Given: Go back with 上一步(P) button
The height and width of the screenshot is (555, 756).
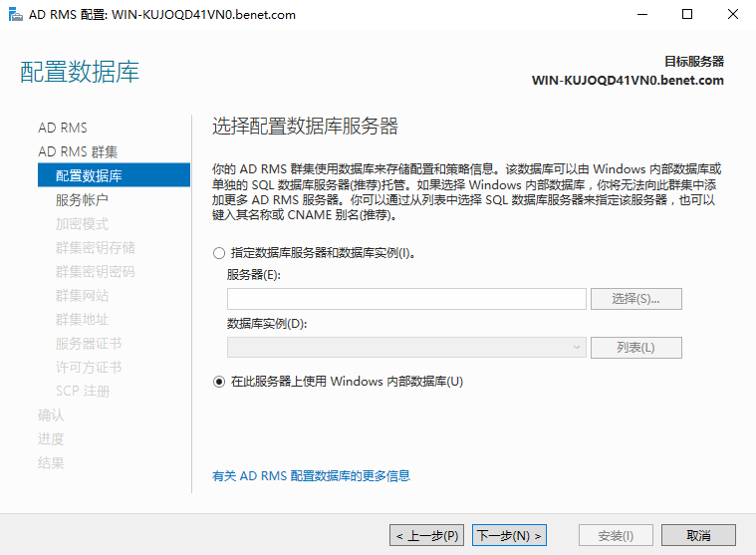Looking at the screenshot, I should 426,535.
